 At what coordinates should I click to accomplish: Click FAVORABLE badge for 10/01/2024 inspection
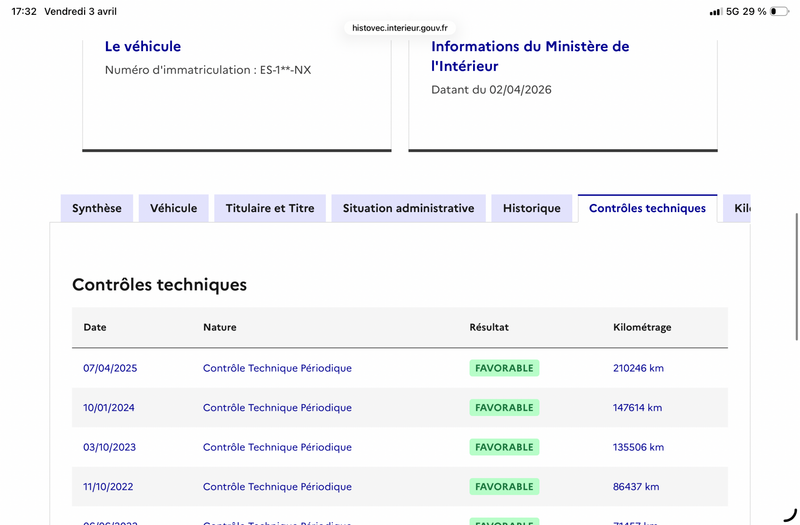pos(504,408)
